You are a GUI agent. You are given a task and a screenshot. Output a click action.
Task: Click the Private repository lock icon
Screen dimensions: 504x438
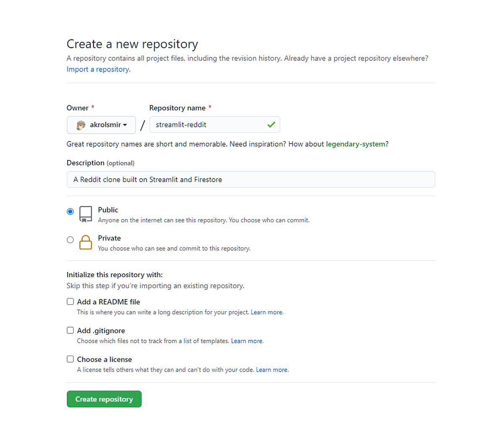point(86,242)
